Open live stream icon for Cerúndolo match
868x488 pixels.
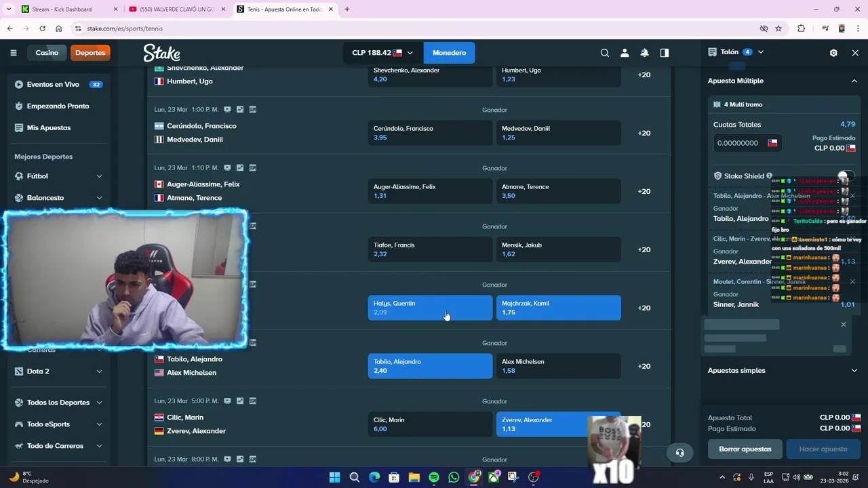227,109
